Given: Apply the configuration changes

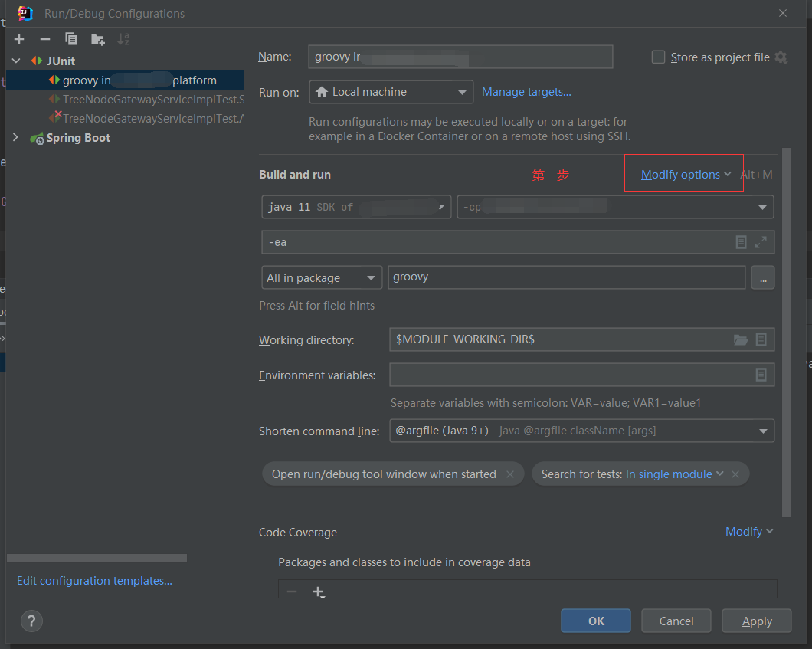Looking at the screenshot, I should point(756,621).
